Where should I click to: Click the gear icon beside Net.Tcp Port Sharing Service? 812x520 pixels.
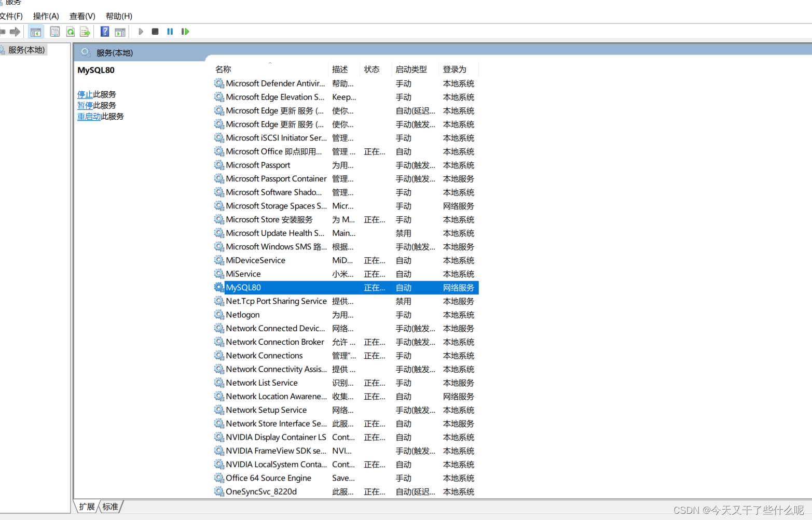219,301
